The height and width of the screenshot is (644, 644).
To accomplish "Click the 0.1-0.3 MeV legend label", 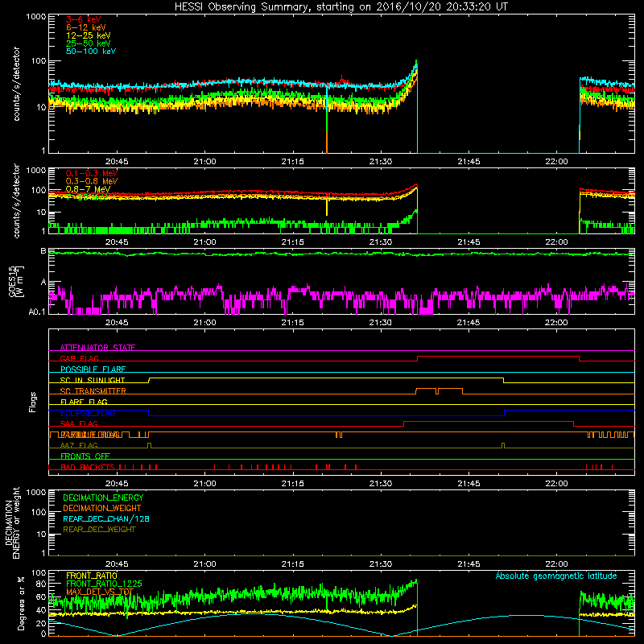I will [x=92, y=173].
